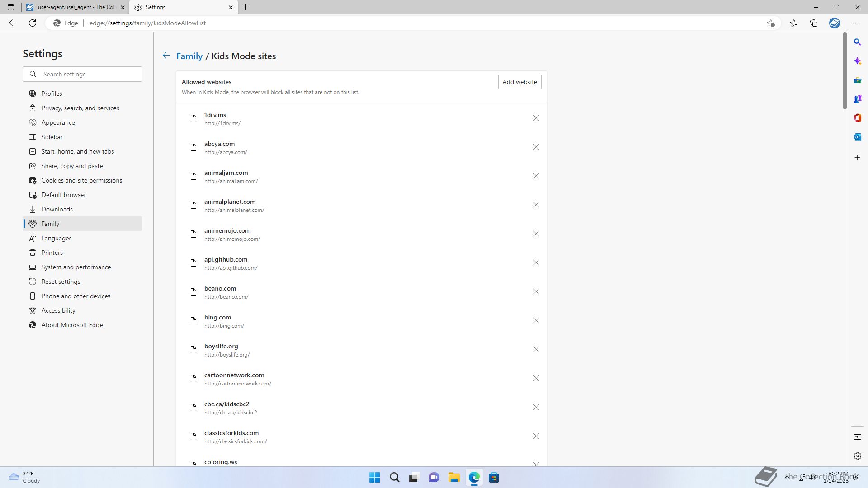Open browser profile icon
Screen dimensions: 868x488
[835, 23]
